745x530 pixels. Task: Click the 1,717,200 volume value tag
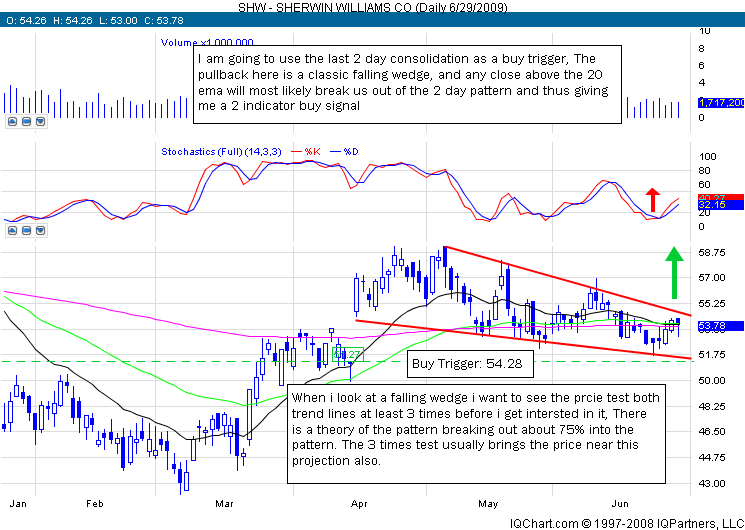click(x=719, y=104)
